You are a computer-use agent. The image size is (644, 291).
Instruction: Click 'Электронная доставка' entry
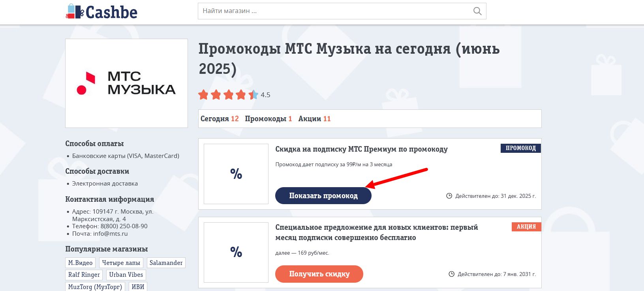tap(105, 184)
